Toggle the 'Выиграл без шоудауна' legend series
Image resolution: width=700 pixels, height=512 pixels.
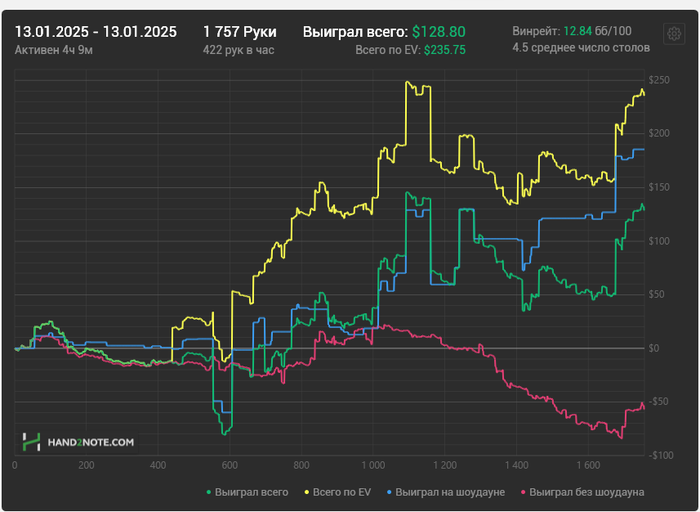pos(582,492)
